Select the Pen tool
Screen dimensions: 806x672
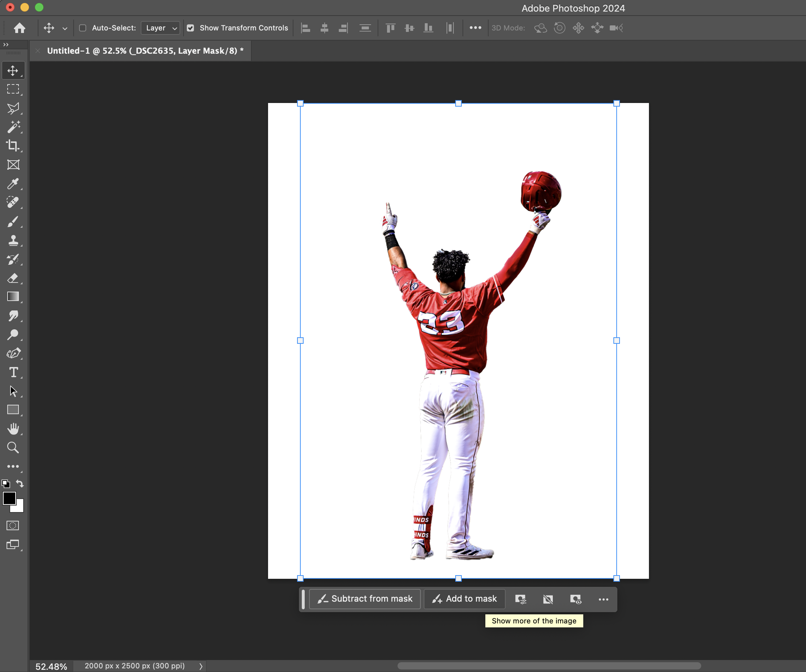pos(13,353)
